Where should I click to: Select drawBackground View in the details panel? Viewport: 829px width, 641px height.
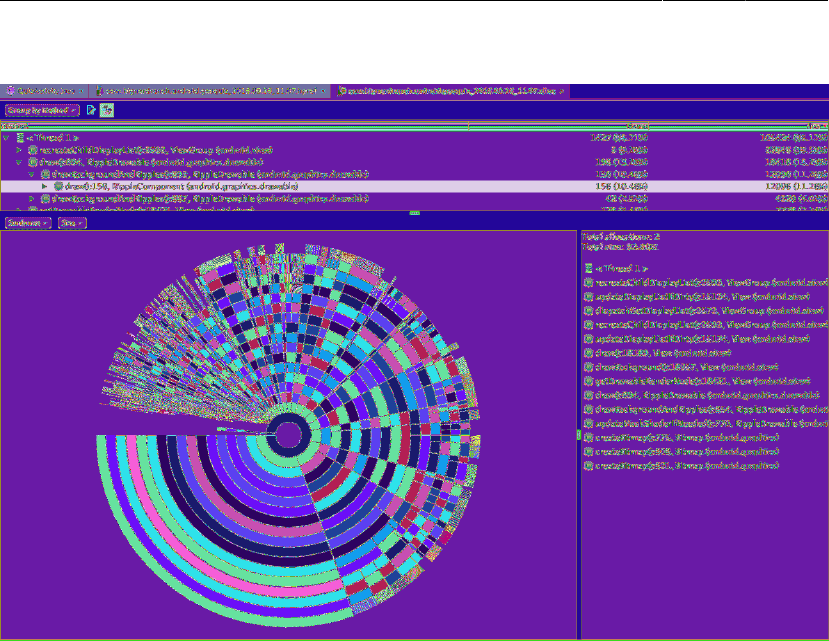687,367
